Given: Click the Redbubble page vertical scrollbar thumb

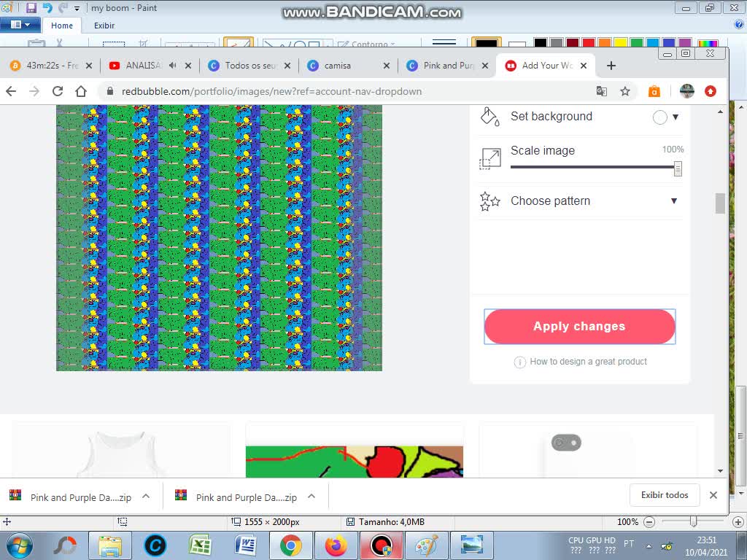Looking at the screenshot, I should (720, 203).
